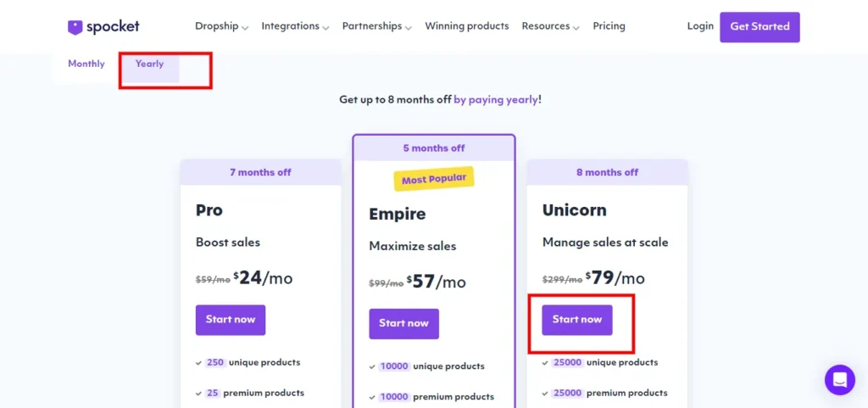Start now with the Unicorn plan

point(577,320)
